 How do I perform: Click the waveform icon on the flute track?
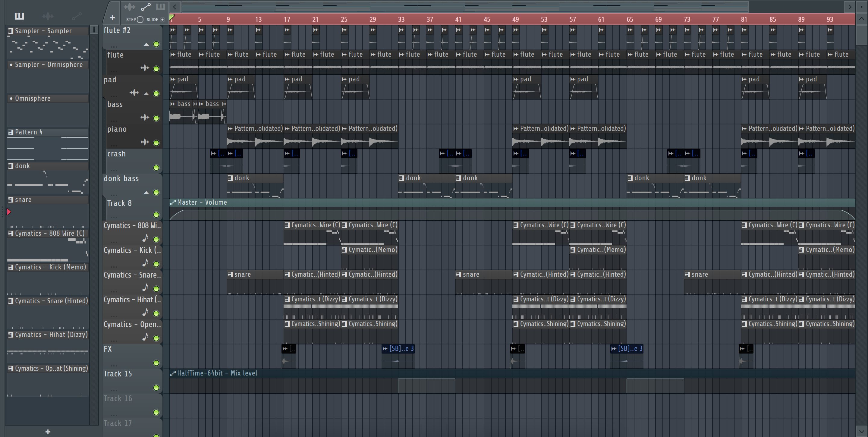tap(145, 68)
